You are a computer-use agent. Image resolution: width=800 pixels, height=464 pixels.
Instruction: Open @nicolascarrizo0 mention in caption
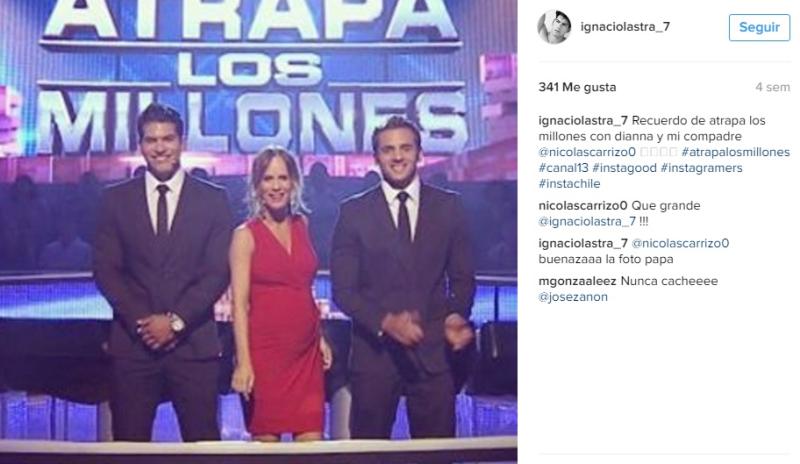point(587,152)
